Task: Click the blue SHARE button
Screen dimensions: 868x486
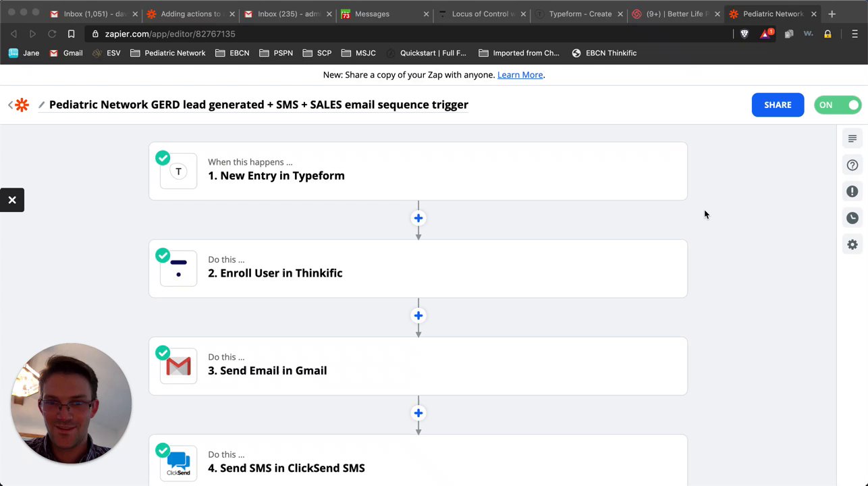Action: pyautogui.click(x=778, y=105)
